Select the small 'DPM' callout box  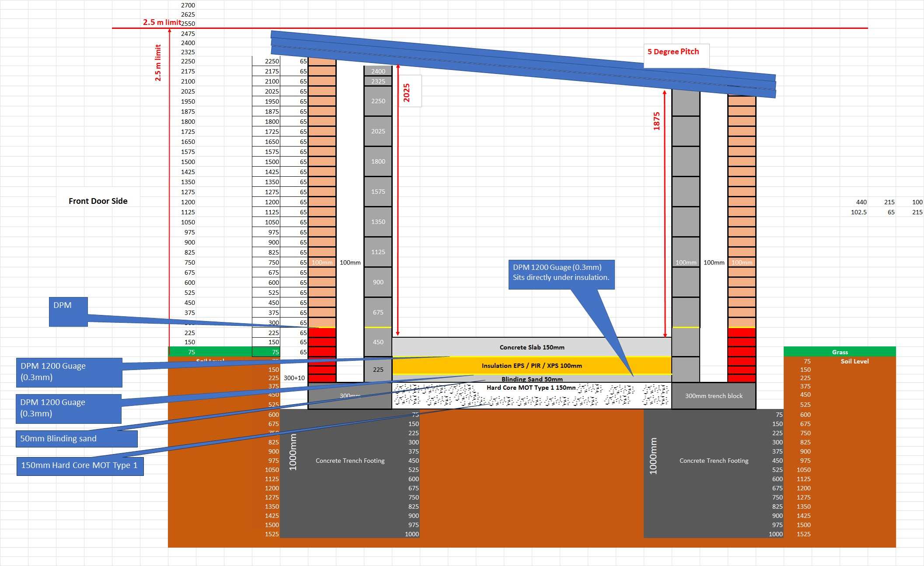(x=68, y=311)
